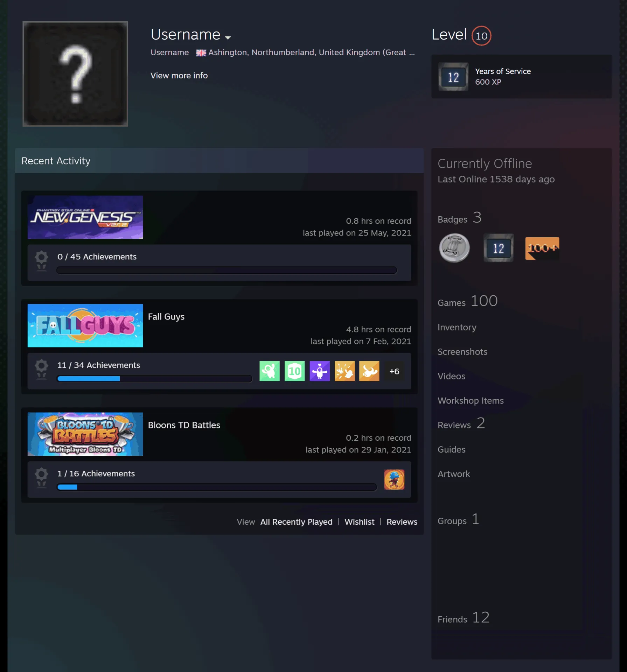View the Friends 12 list
The image size is (627, 672).
point(464,618)
